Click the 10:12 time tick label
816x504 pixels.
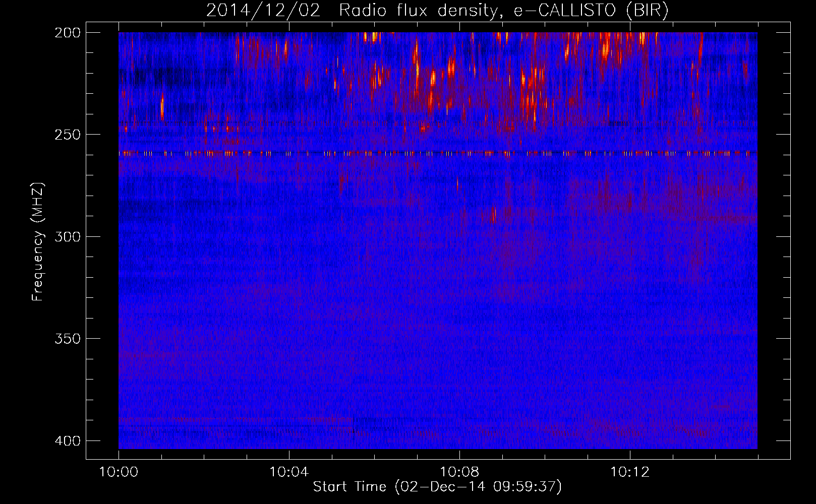tap(630, 472)
